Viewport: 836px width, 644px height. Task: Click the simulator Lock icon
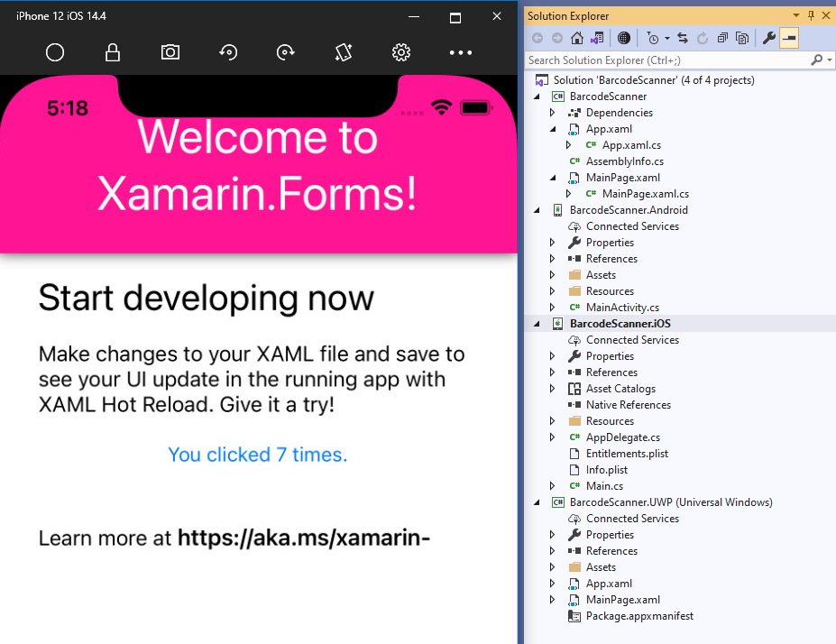click(x=113, y=52)
